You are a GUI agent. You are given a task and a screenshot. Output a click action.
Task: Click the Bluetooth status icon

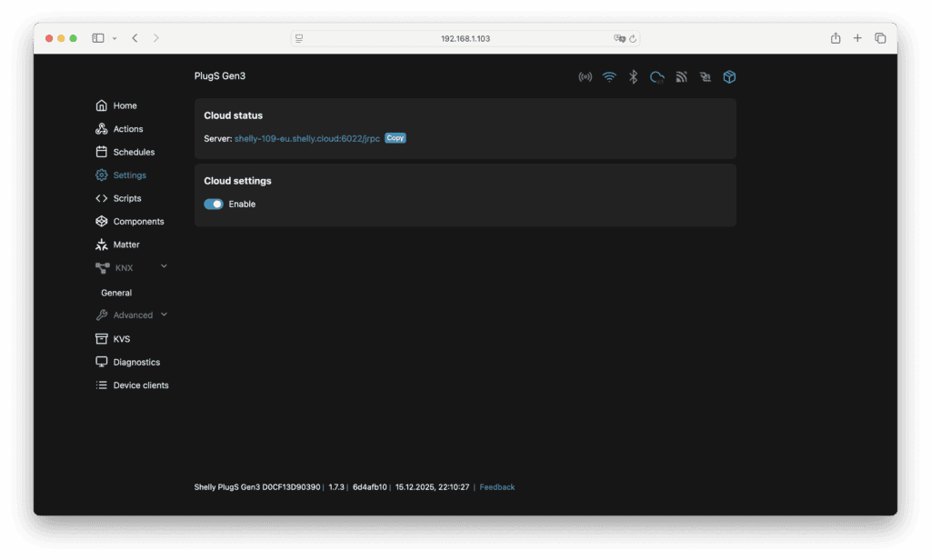point(634,77)
